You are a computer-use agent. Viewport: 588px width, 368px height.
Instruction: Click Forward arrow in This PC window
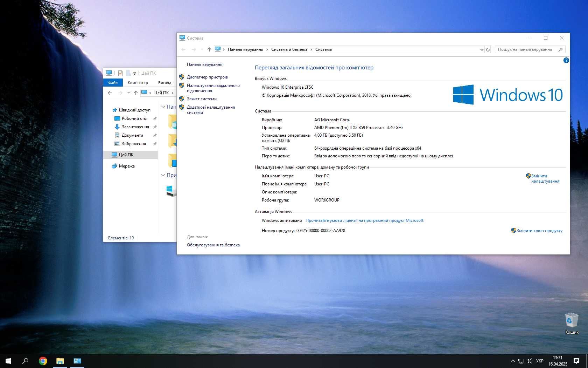tap(120, 93)
